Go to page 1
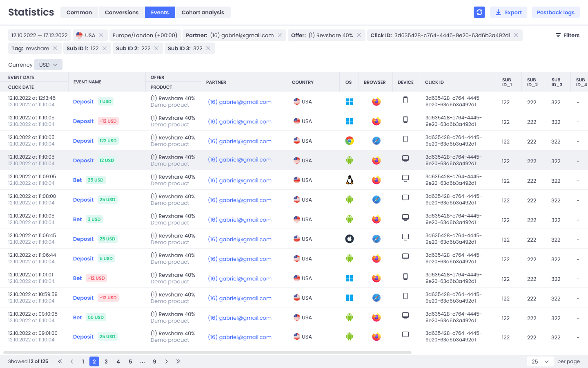Image resolution: width=588 pixels, height=368 pixels. coord(83,361)
